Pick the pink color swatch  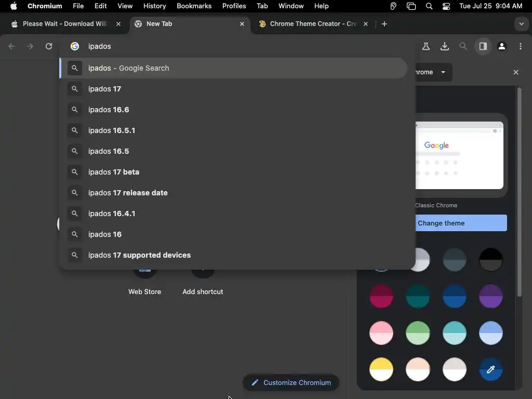[x=381, y=333]
